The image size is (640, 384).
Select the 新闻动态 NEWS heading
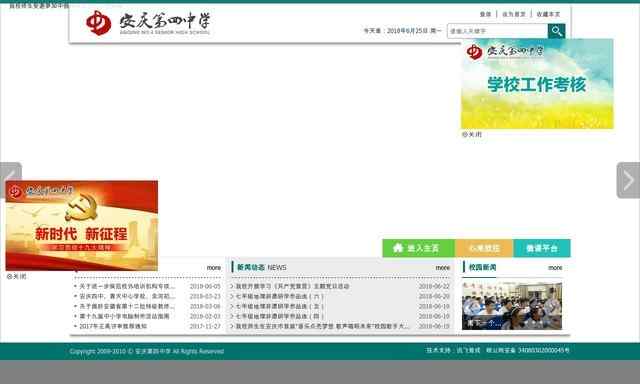click(262, 267)
